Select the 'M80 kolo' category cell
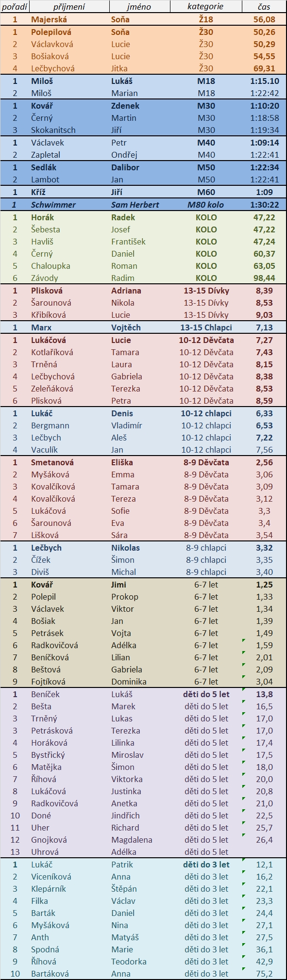The image size is (287, 980). [206, 205]
